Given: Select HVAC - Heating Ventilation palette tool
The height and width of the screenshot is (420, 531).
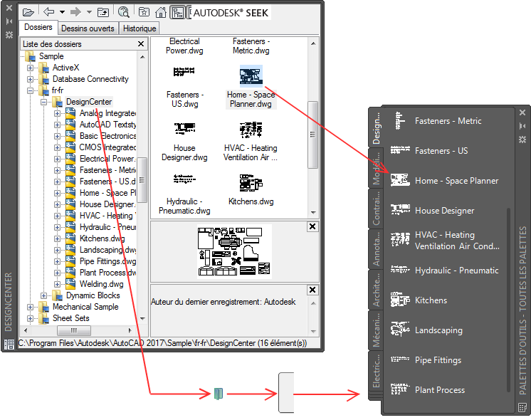Looking at the screenshot, I should pos(446,240).
